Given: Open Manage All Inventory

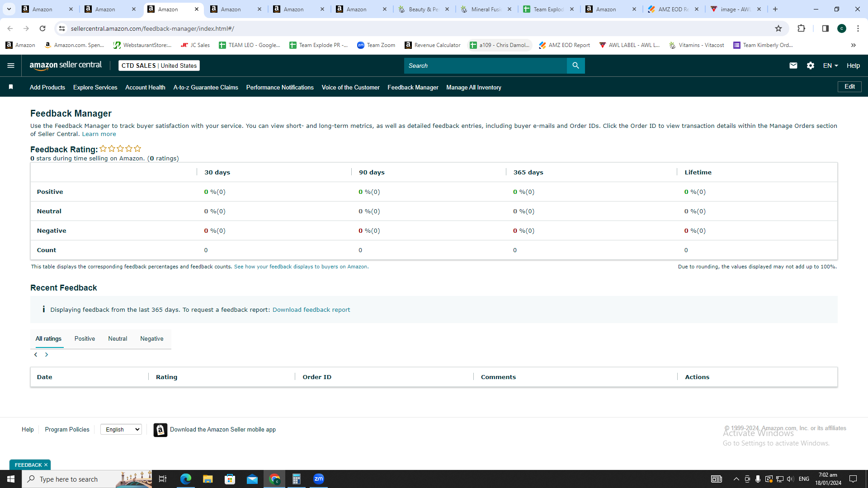Looking at the screenshot, I should pyautogui.click(x=474, y=87).
